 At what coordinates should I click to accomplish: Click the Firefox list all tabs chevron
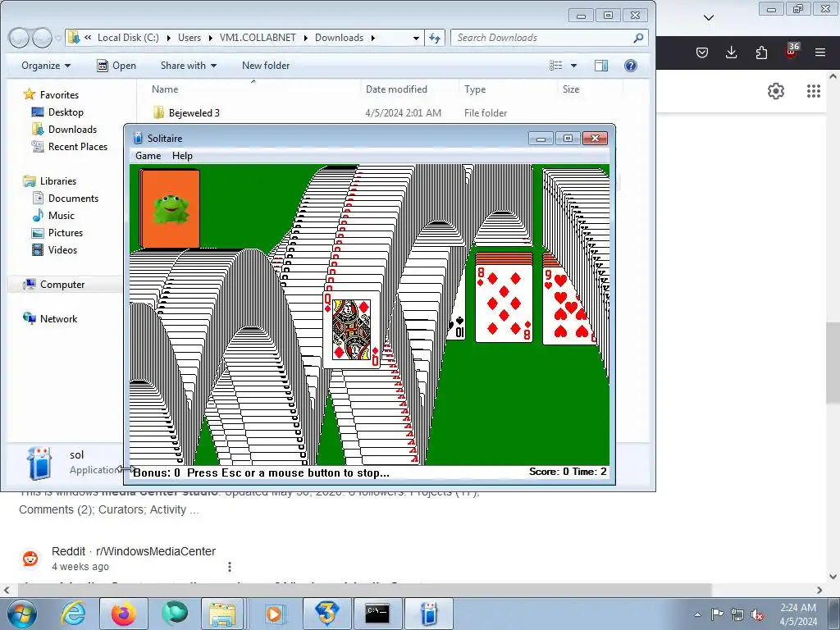tap(708, 18)
